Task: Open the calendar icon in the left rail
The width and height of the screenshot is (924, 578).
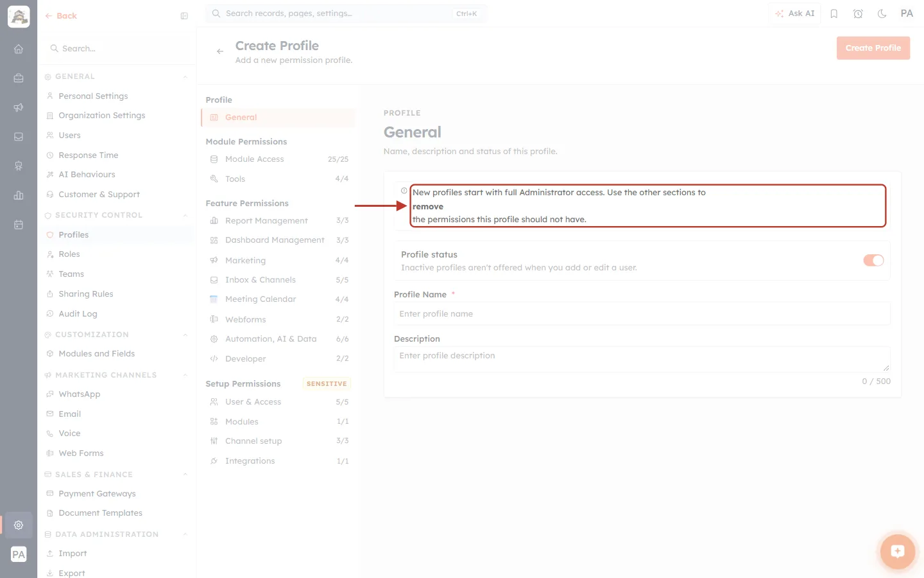Action: (x=19, y=225)
